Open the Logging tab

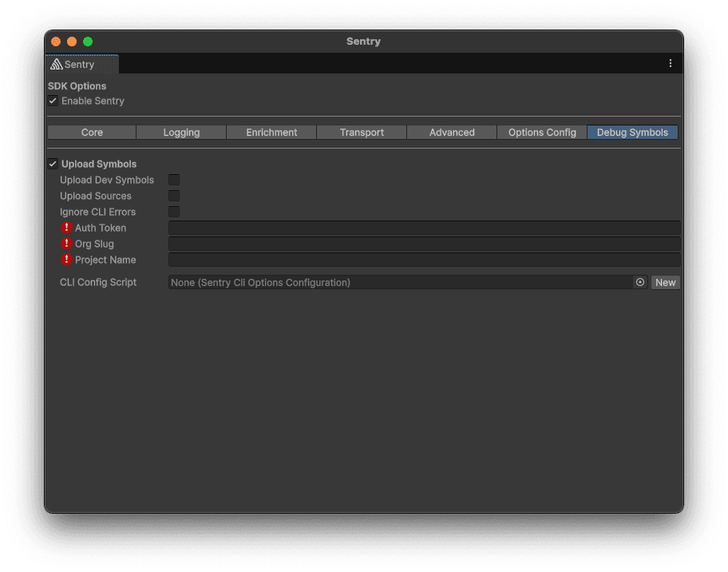(x=181, y=132)
